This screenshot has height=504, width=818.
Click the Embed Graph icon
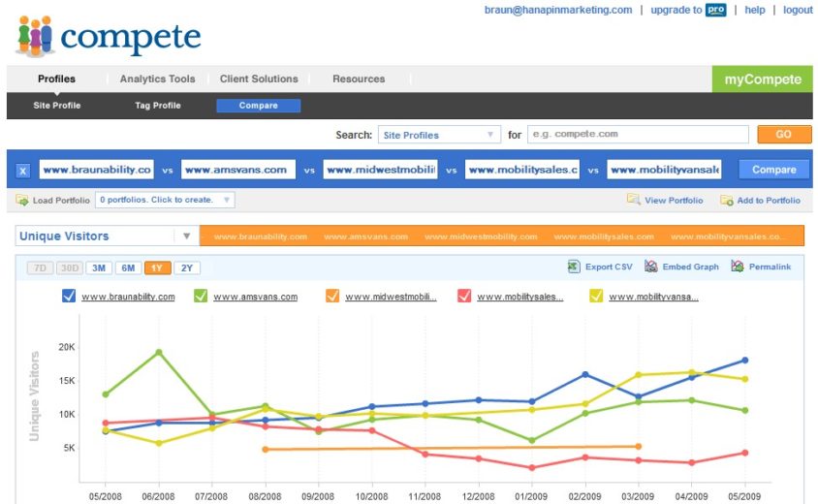(650, 267)
